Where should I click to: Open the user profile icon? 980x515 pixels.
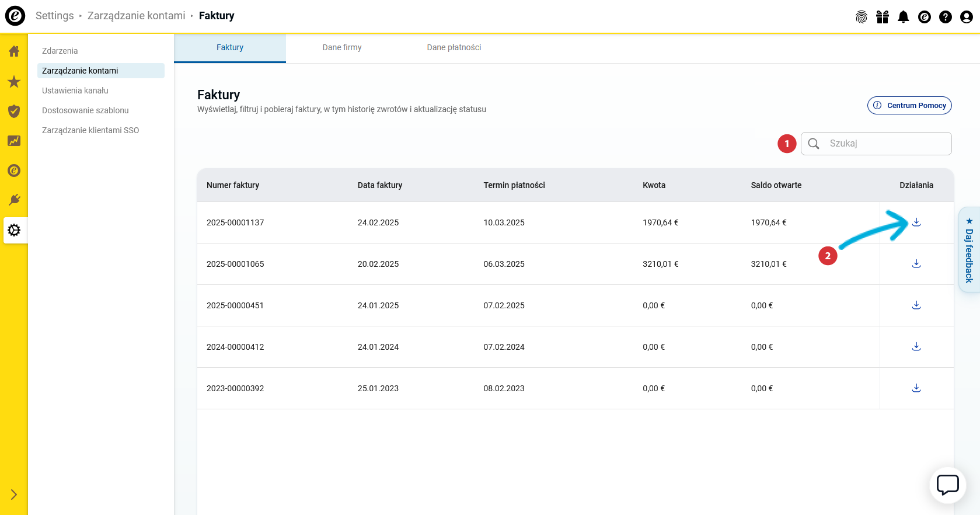click(x=966, y=17)
